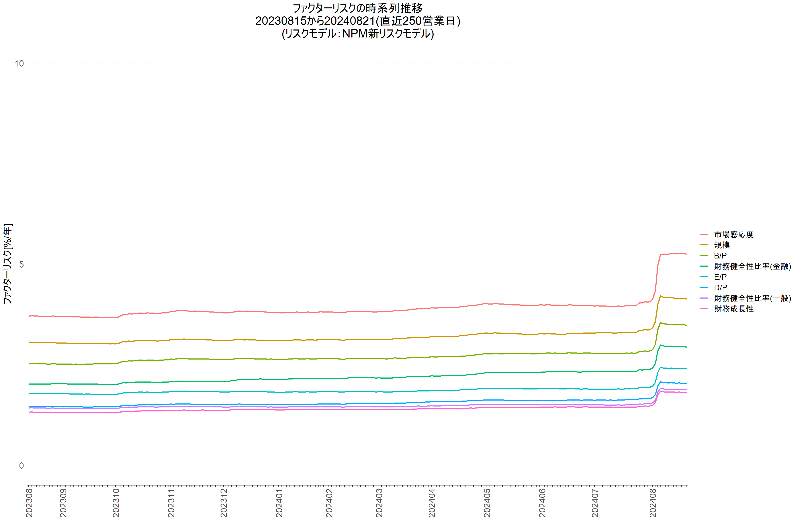
Task: Click the y-axis label ファクターリスク[%/年]
Action: [x=8, y=264]
